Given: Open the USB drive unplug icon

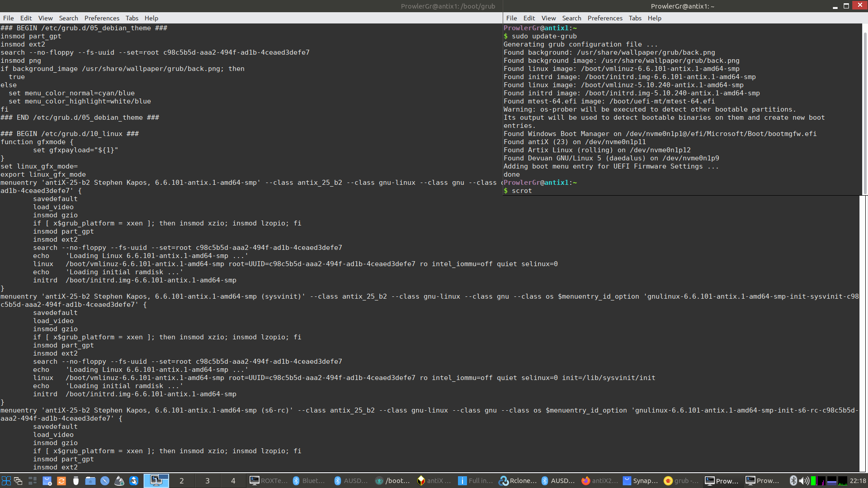Looking at the screenshot, I should (76, 481).
